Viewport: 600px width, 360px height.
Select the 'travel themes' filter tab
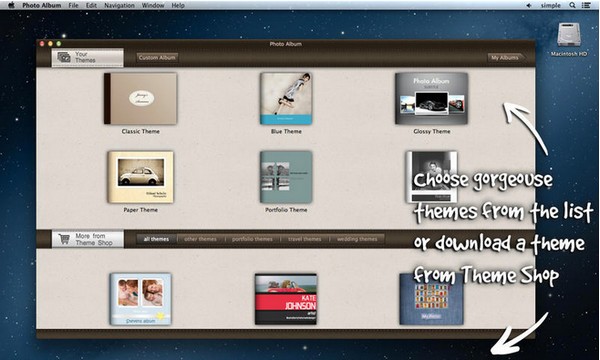click(x=305, y=239)
